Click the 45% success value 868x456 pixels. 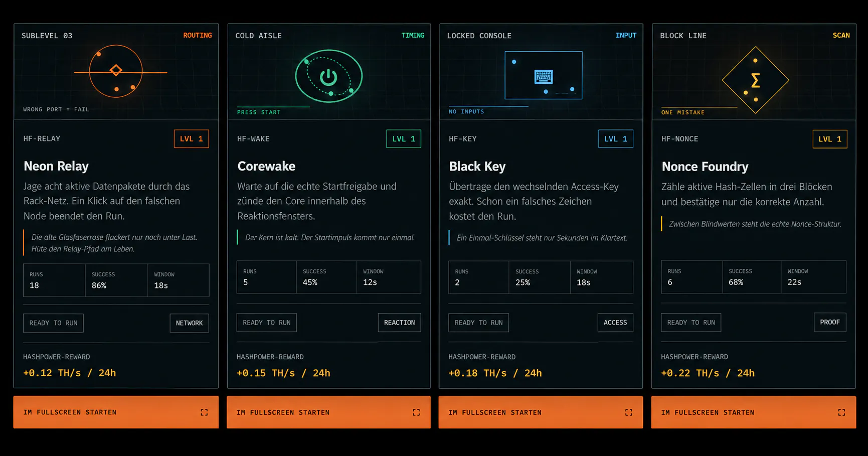[310, 282]
